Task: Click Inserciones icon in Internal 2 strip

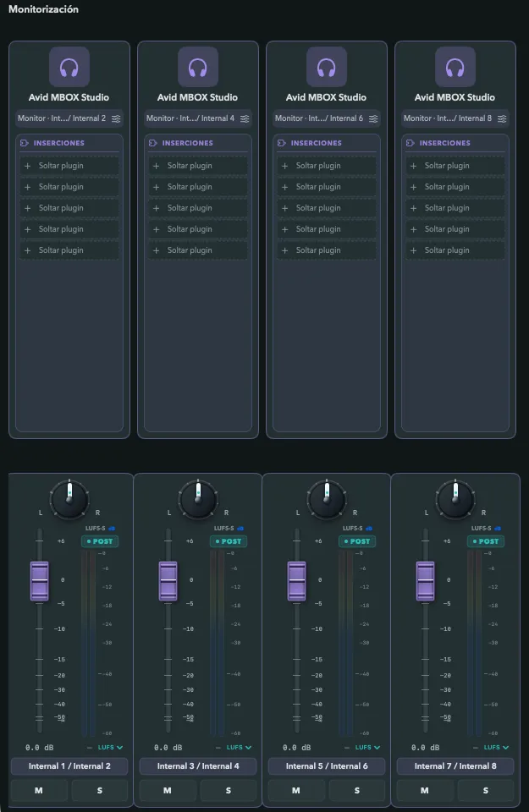Action: [25, 143]
